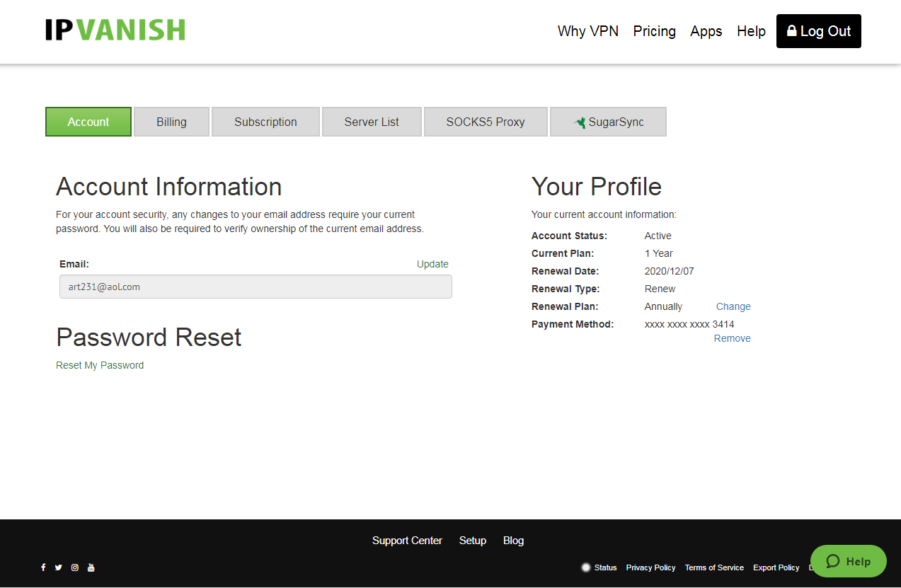The height and width of the screenshot is (588, 901).
Task: Open the green Help chat widget
Action: (x=848, y=561)
